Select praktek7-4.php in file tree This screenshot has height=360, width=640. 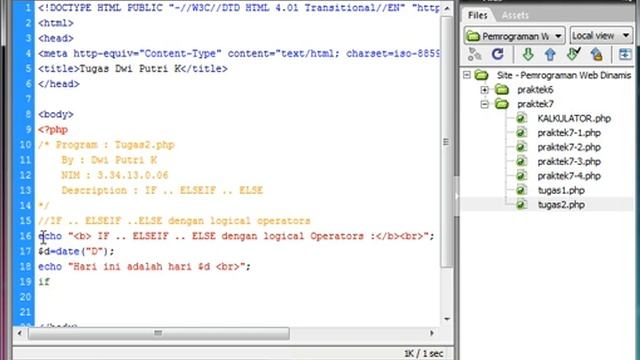click(x=569, y=176)
